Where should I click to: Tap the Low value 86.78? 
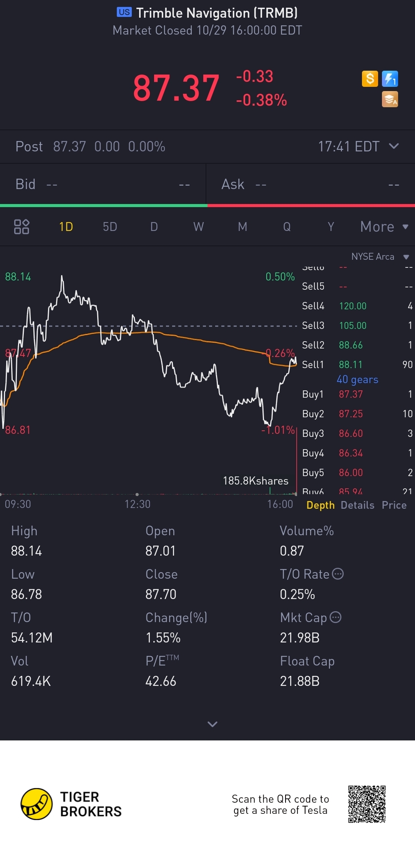[26, 594]
